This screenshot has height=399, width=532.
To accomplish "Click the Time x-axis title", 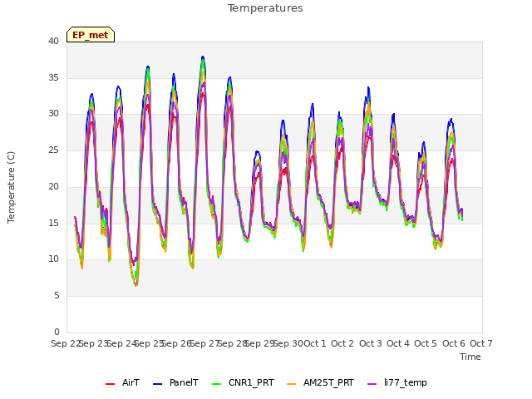I will [x=470, y=357].
